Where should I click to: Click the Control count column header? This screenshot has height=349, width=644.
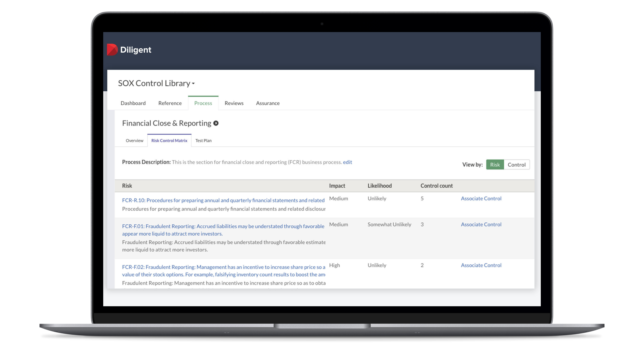pyautogui.click(x=436, y=186)
